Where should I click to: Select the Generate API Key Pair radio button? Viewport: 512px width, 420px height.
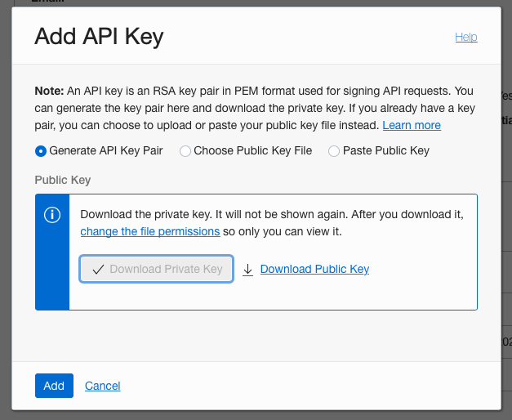coord(41,151)
